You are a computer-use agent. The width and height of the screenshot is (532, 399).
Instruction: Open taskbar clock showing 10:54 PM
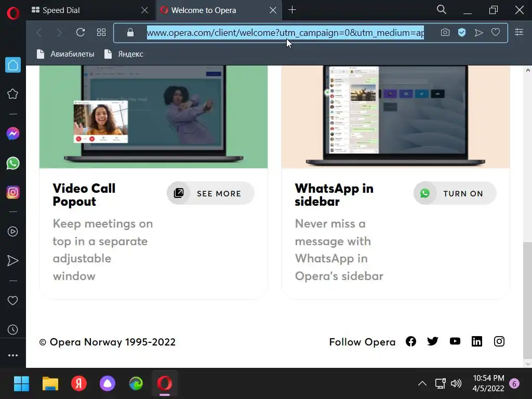tap(488, 383)
